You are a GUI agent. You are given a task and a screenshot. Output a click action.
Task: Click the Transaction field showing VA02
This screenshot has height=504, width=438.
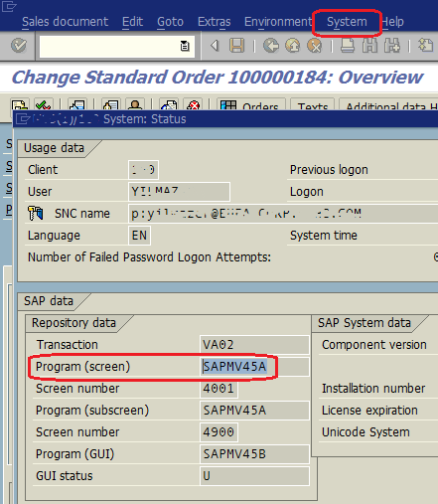pos(254,345)
